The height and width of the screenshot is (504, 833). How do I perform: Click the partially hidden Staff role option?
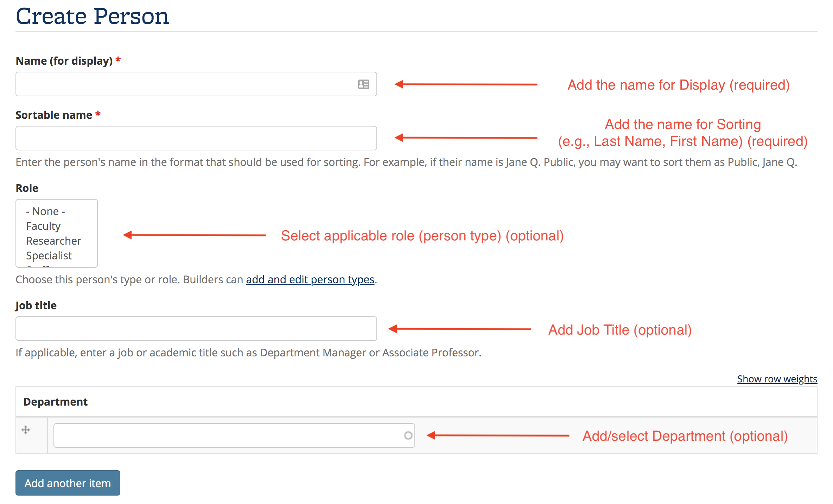pos(38,266)
